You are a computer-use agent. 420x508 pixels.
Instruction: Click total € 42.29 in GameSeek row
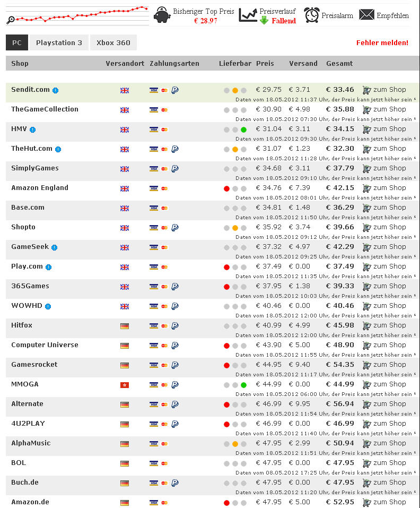click(x=340, y=247)
